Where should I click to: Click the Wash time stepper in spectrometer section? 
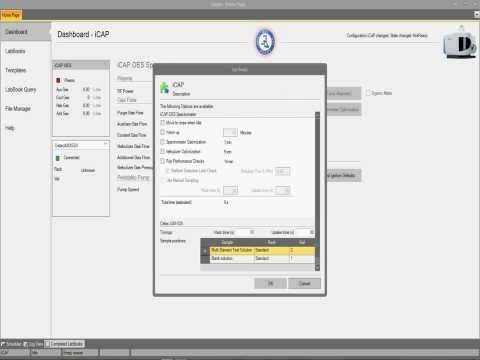click(x=230, y=190)
